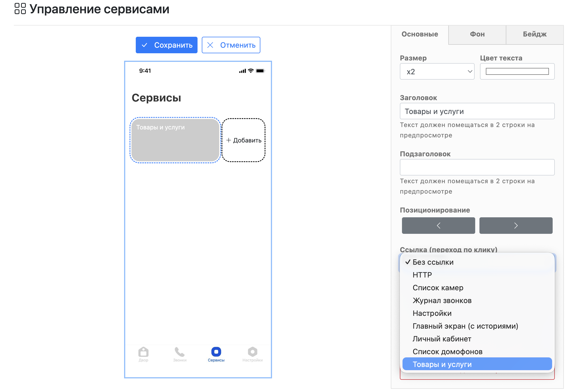Screen dimensions: 583x392
Task: Switch to the Бейдж tab
Action: (x=535, y=34)
